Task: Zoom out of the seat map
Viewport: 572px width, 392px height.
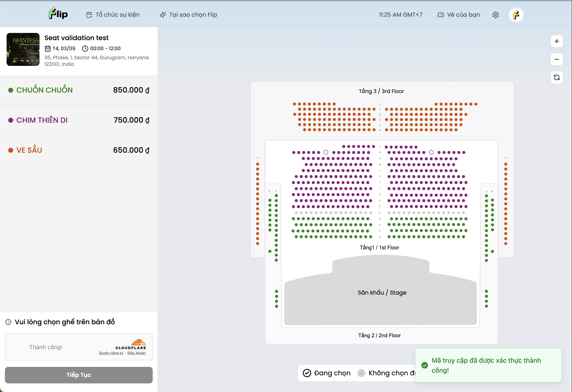Action: coord(557,59)
